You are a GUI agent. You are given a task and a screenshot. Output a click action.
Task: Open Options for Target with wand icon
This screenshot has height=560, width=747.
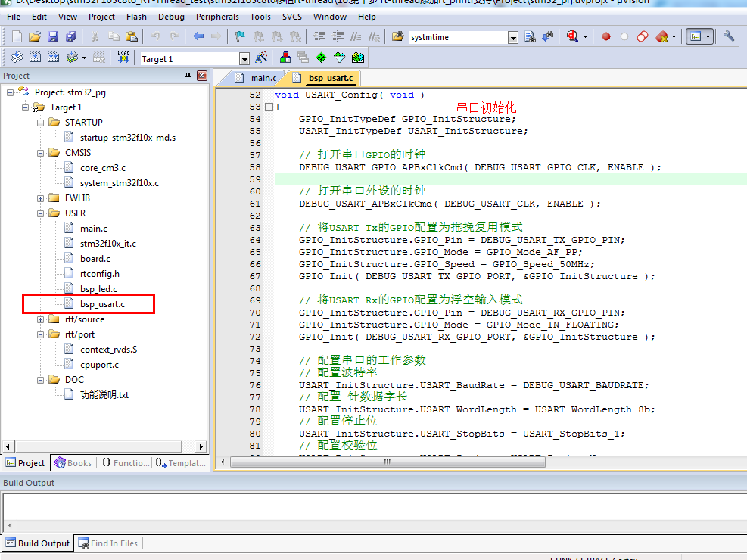(263, 57)
